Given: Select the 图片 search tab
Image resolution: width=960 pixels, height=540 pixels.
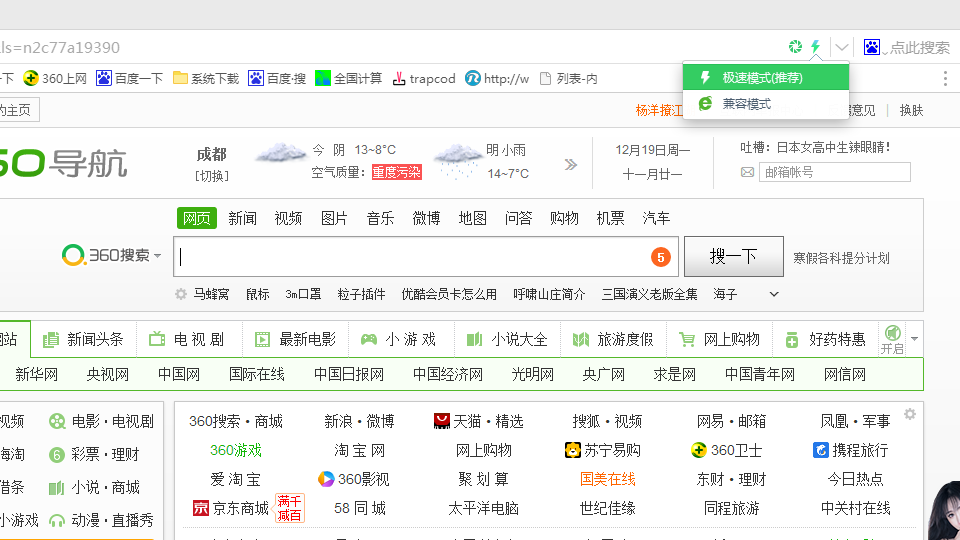Looking at the screenshot, I should (x=334, y=218).
